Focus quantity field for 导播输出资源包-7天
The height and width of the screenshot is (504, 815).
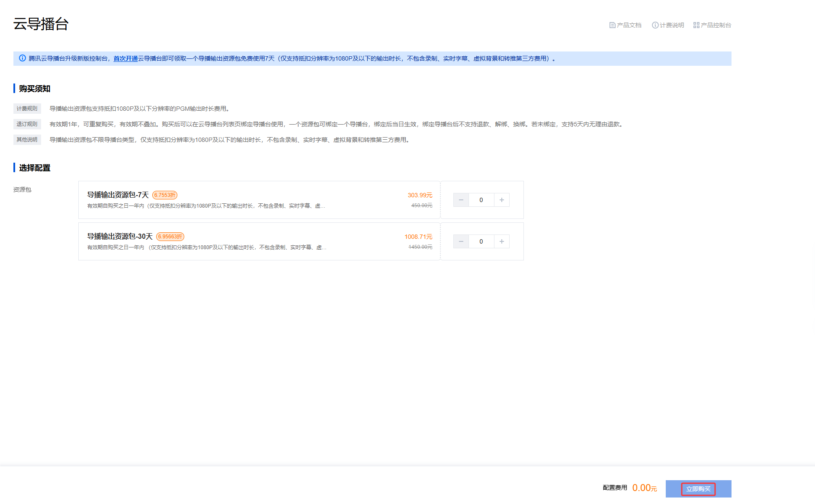pyautogui.click(x=481, y=200)
